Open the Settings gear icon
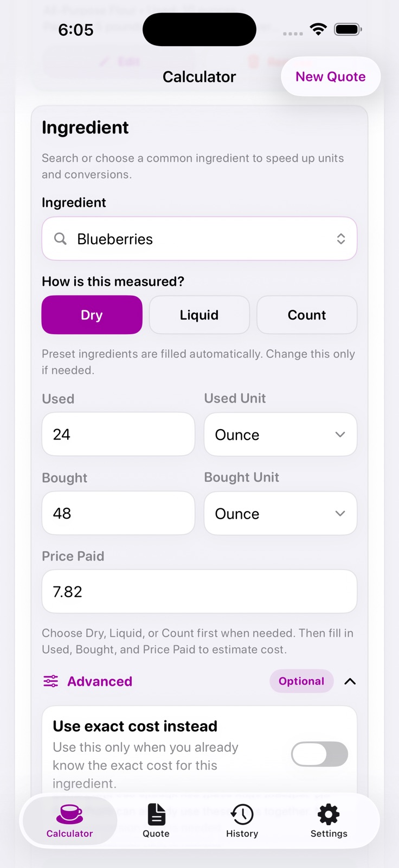The height and width of the screenshot is (868, 399). pyautogui.click(x=329, y=814)
